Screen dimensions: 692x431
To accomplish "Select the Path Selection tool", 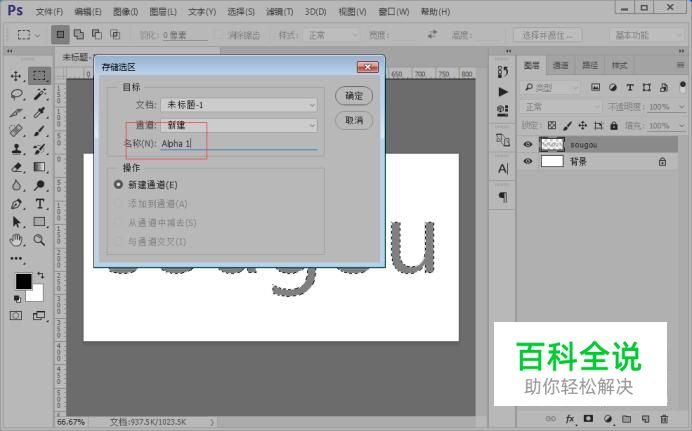I will click(x=16, y=222).
